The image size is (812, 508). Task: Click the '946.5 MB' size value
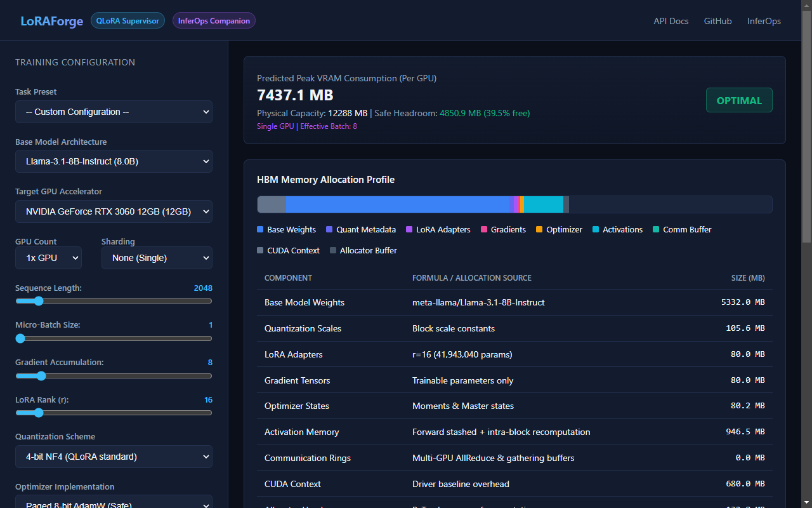pyautogui.click(x=745, y=432)
